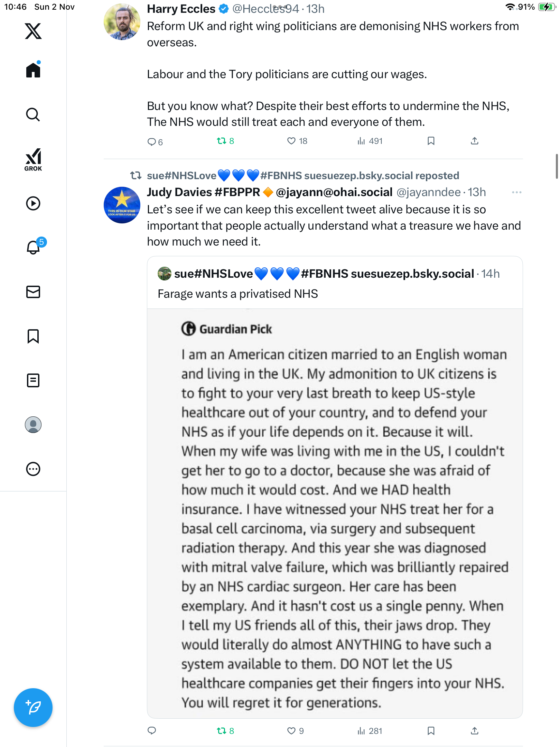Image resolution: width=560 pixels, height=747 pixels.
Task: Reply to Harry Eccles post
Action: [x=152, y=142]
